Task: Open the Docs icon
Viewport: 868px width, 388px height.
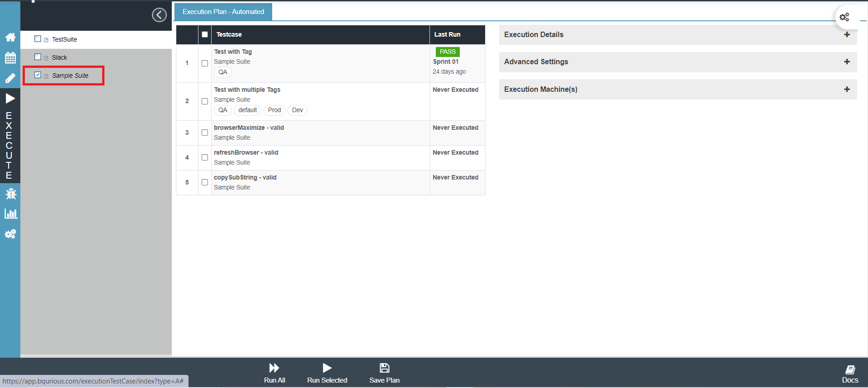Action: click(850, 369)
